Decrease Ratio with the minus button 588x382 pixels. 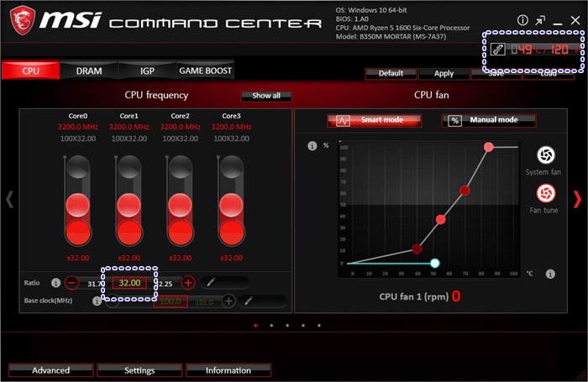(71, 283)
